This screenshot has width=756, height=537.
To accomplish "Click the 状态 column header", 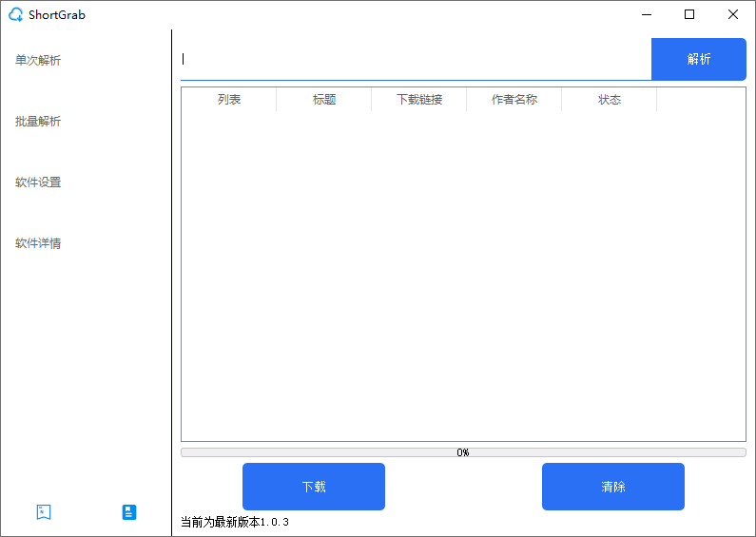I will point(610,100).
